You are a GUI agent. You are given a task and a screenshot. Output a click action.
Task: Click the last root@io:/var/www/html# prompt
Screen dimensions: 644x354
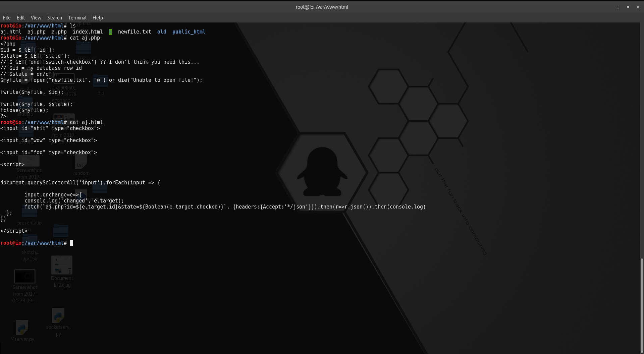(34, 243)
